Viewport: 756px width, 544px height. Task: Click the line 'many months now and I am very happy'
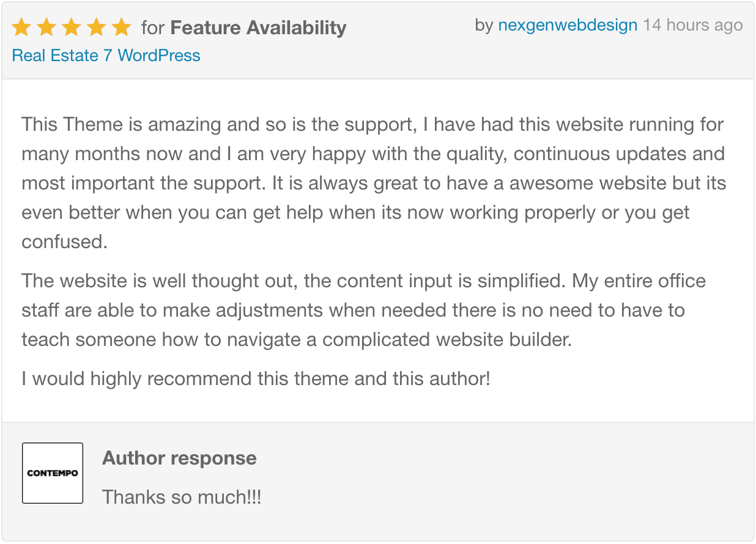(x=373, y=154)
